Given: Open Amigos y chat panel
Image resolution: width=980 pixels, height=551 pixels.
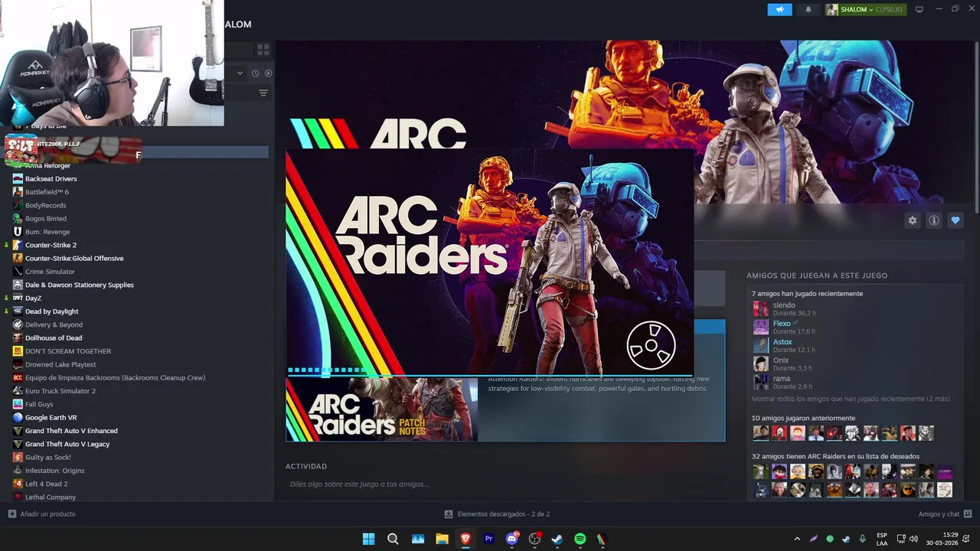Looking at the screenshot, I should 945,514.
